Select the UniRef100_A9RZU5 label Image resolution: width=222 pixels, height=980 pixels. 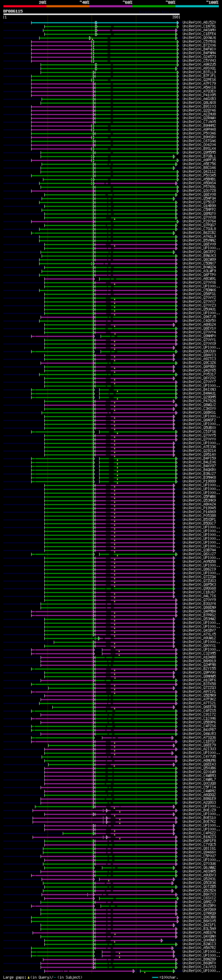point(199,64)
